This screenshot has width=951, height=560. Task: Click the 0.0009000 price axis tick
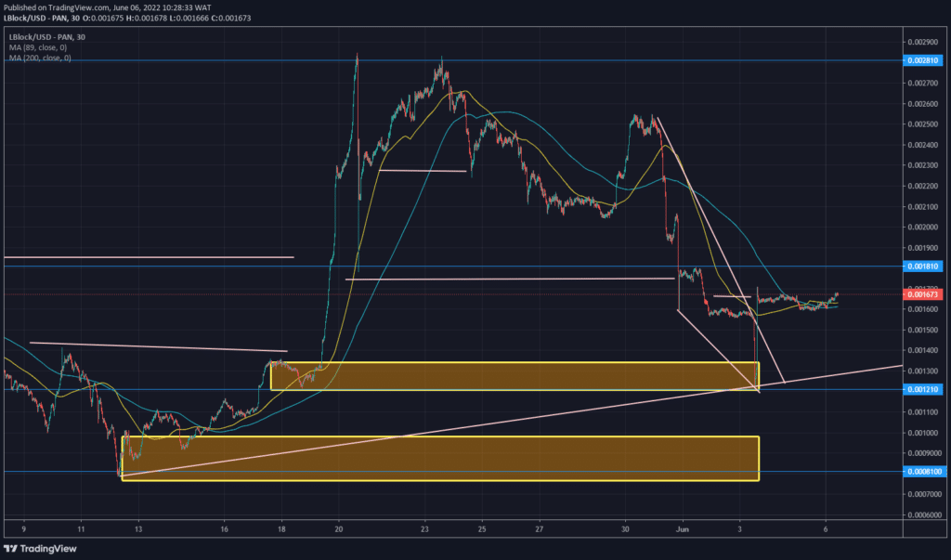924,453
